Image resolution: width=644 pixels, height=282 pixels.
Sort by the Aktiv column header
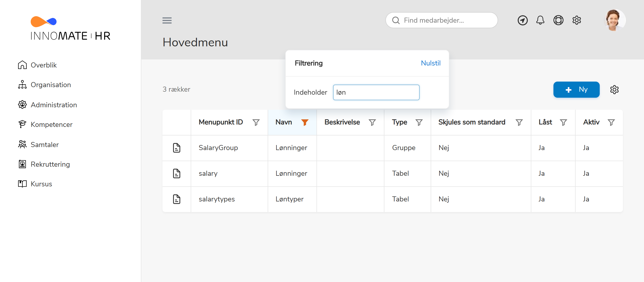click(x=591, y=122)
